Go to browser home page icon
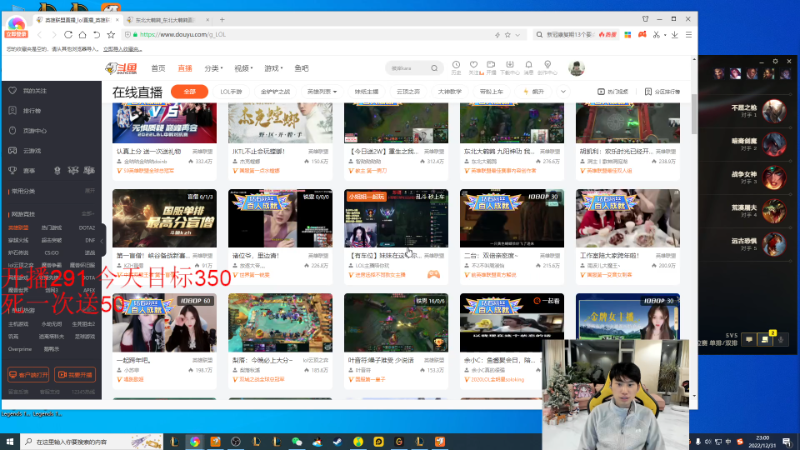Image resolution: width=800 pixels, height=450 pixels. (82, 35)
